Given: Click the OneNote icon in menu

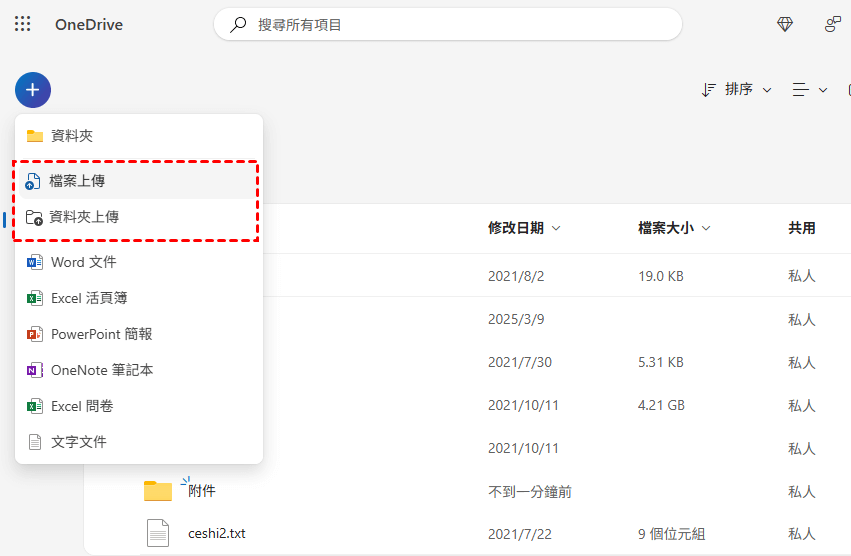Looking at the screenshot, I should [x=35, y=370].
